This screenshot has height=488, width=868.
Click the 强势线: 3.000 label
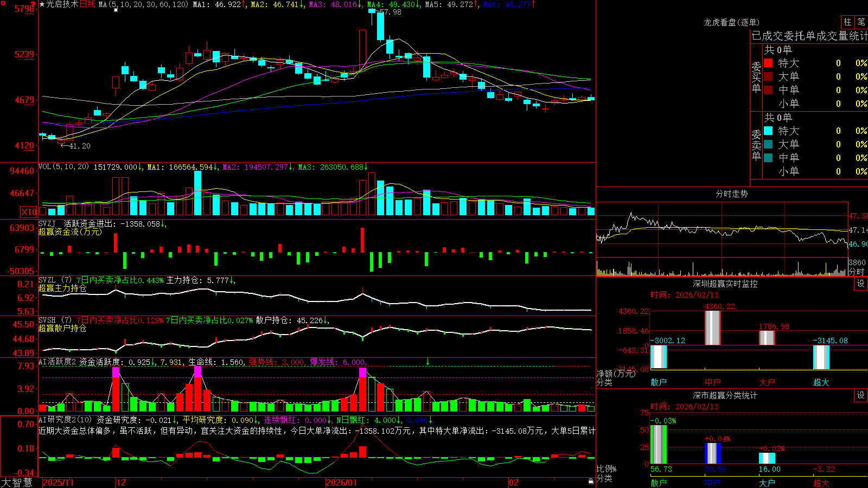tap(277, 362)
